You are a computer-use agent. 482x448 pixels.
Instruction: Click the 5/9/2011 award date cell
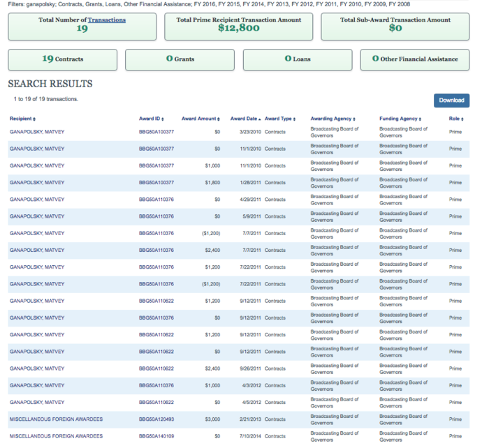click(251, 216)
